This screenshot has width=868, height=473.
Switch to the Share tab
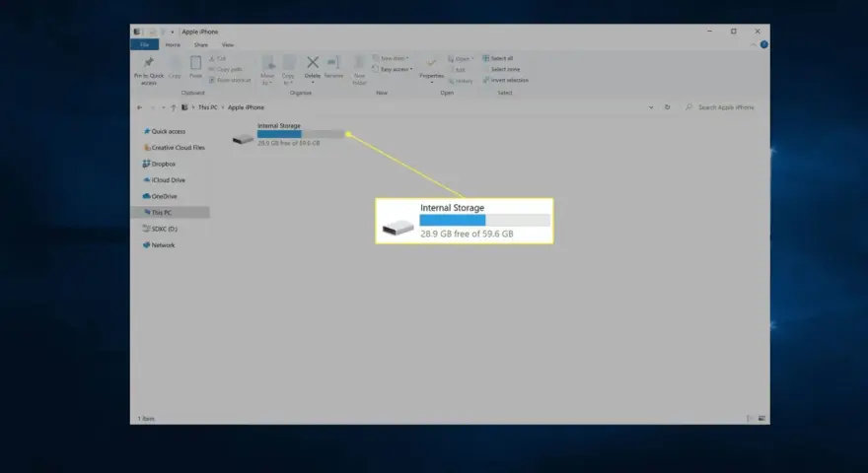click(x=201, y=44)
